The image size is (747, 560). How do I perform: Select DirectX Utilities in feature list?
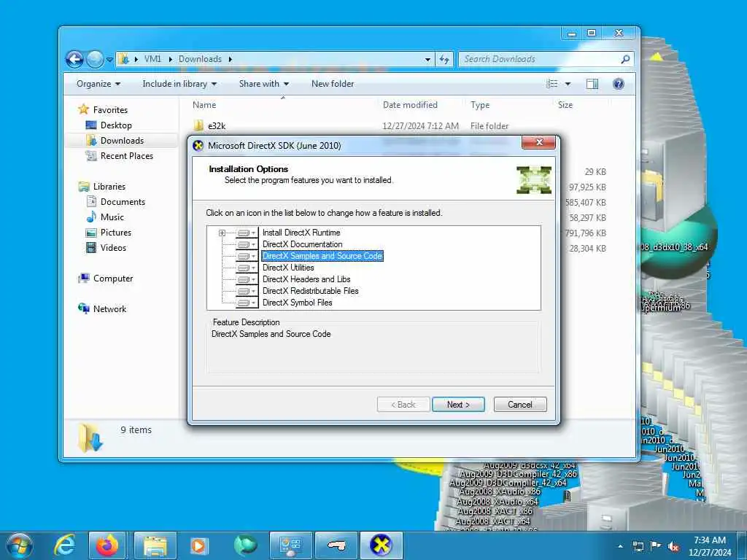[x=287, y=268]
